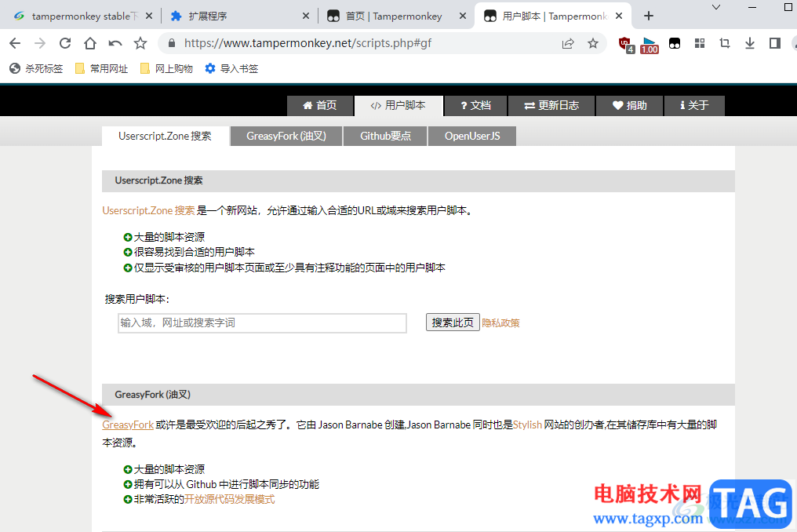Click the lock icon in address bar
The image size is (797, 532).
172,43
